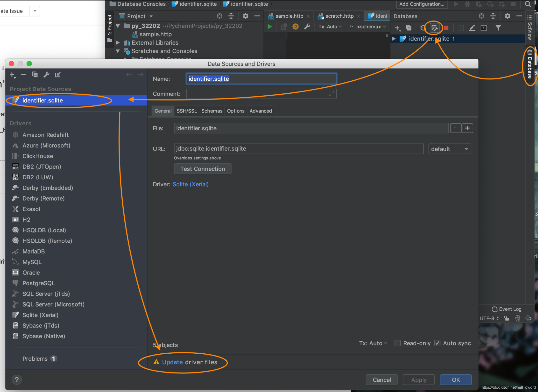538x392 pixels.
Task: Switch to the General tab
Action: tap(163, 111)
